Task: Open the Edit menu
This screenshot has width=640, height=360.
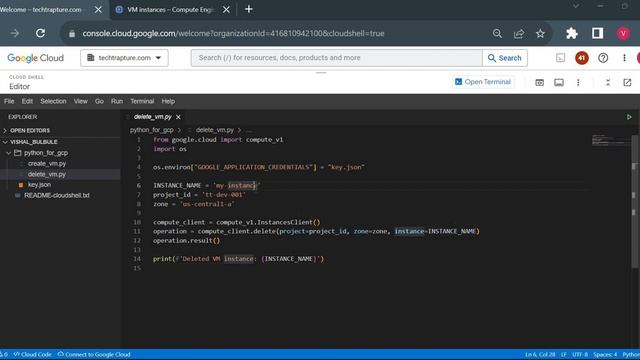Action: 27,101
